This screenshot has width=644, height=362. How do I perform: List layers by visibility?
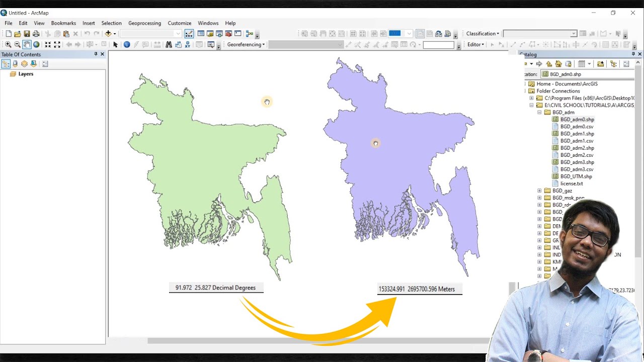[x=24, y=64]
